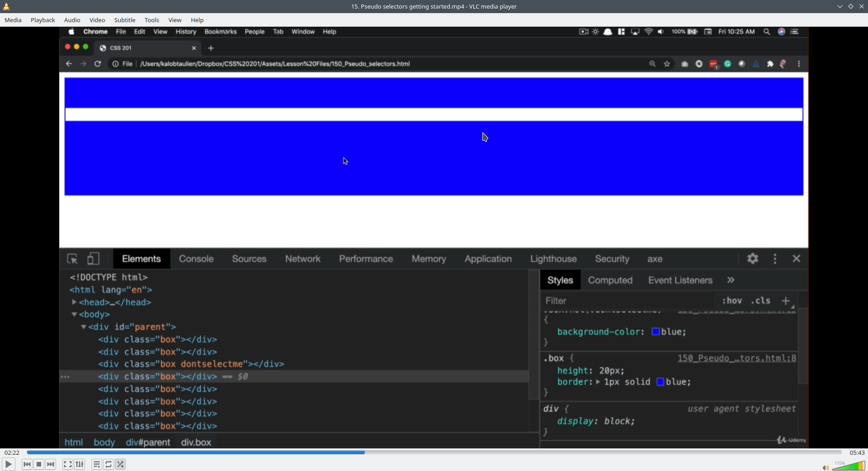
Task: Select html in the breadcrumb
Action: point(74,443)
